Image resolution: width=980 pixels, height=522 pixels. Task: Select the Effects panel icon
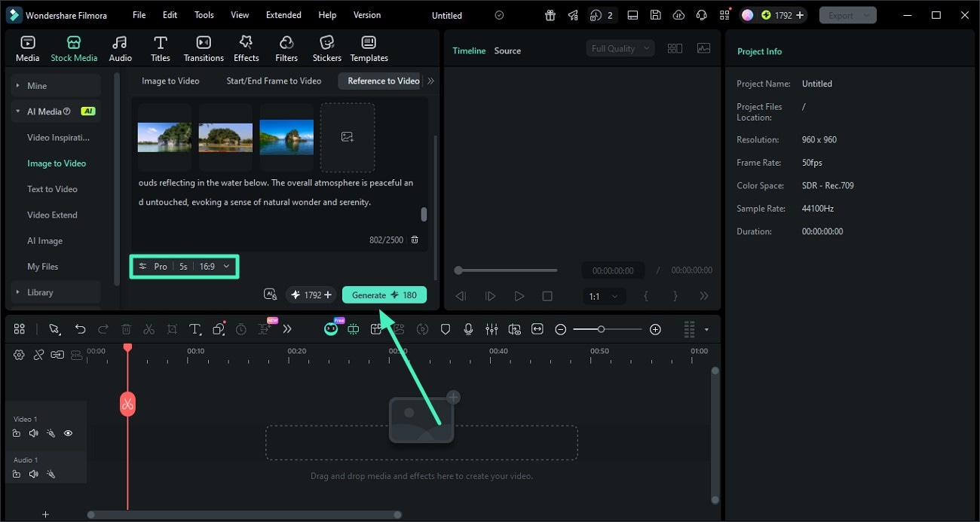coord(246,47)
